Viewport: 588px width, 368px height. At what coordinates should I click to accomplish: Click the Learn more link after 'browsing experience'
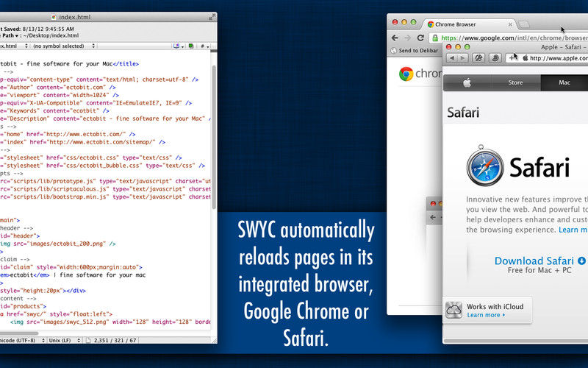pos(573,230)
